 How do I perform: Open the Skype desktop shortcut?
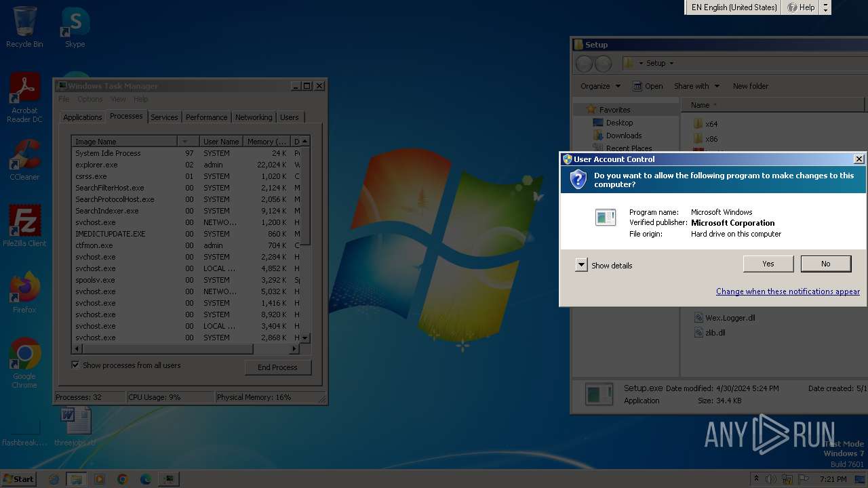(75, 27)
